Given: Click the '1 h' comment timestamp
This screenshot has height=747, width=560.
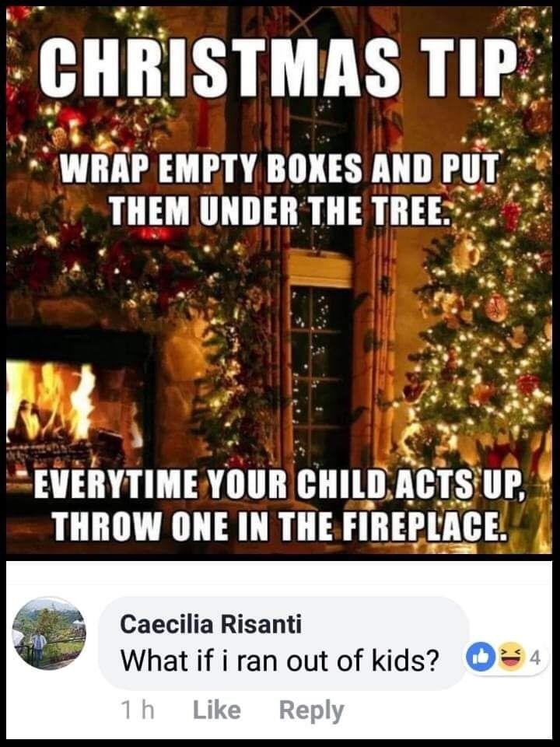Looking at the screenshot, I should click(137, 710).
